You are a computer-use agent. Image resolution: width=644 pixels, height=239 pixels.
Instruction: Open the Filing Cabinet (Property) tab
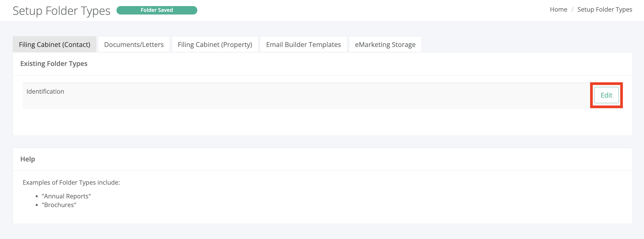click(215, 45)
